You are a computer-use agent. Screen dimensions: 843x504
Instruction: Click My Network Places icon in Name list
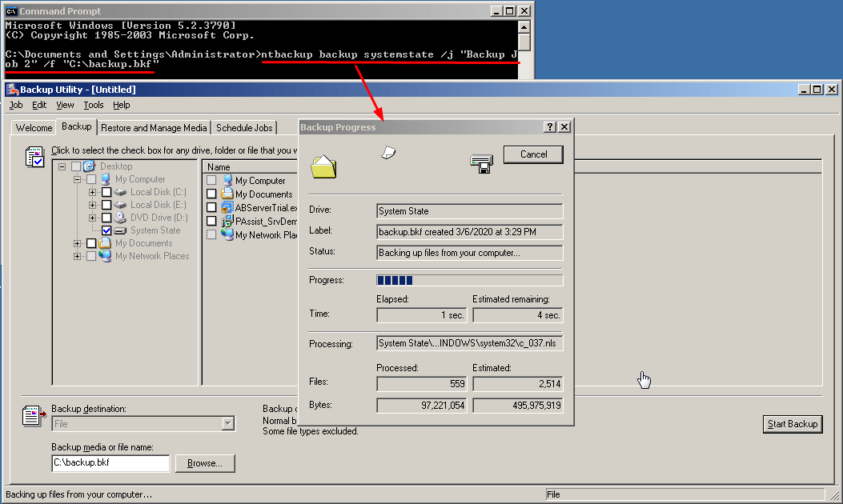pyautogui.click(x=227, y=234)
